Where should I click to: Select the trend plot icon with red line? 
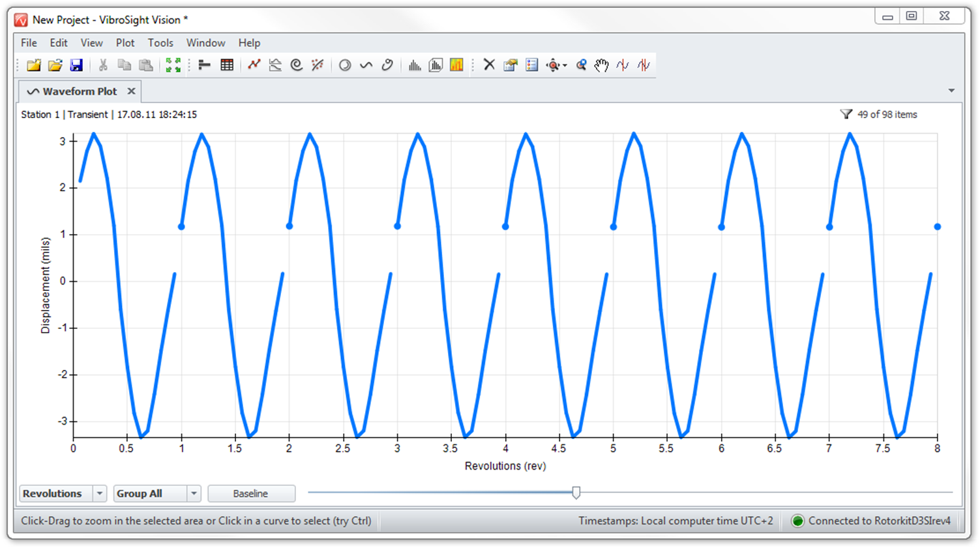click(x=254, y=65)
